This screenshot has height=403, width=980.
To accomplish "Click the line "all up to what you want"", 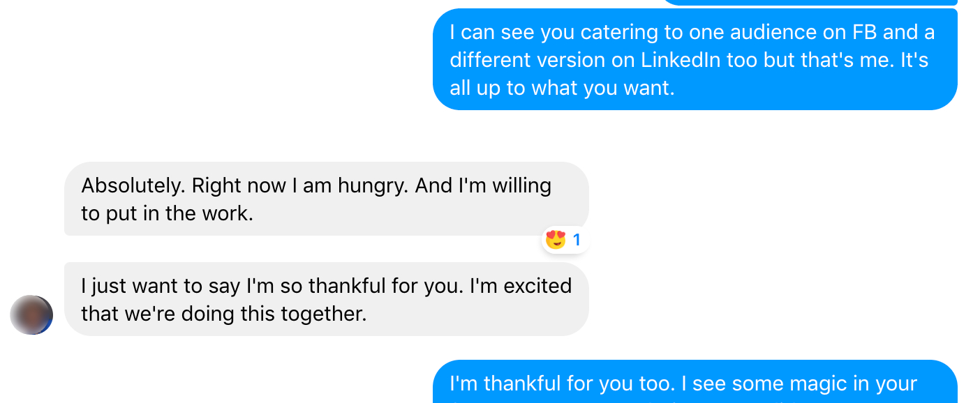I will point(562,89).
